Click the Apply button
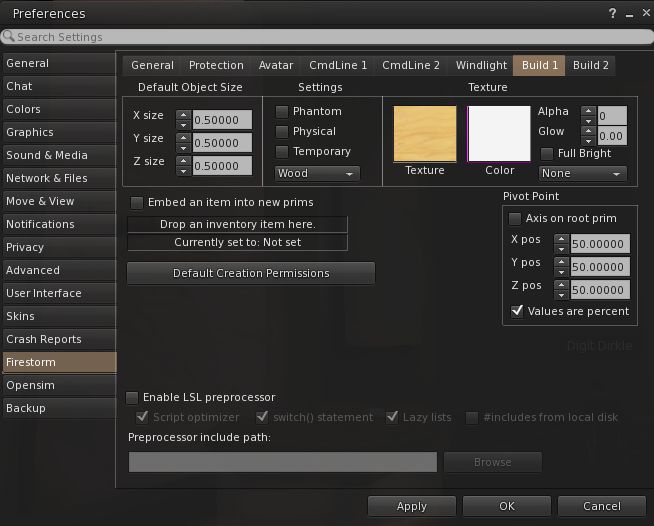The height and width of the screenshot is (526, 654). click(x=412, y=506)
